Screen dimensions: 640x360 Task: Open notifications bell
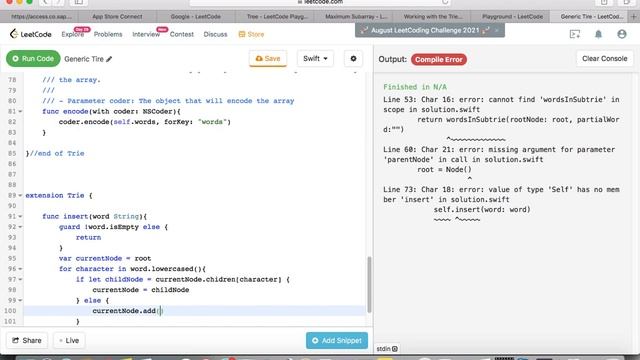pyautogui.click(x=598, y=34)
